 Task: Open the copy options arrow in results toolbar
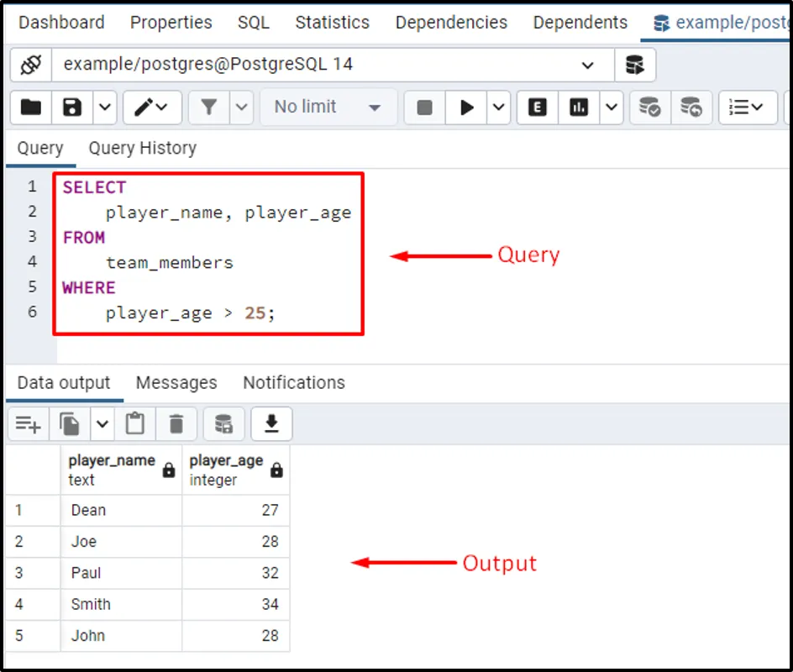point(102,424)
